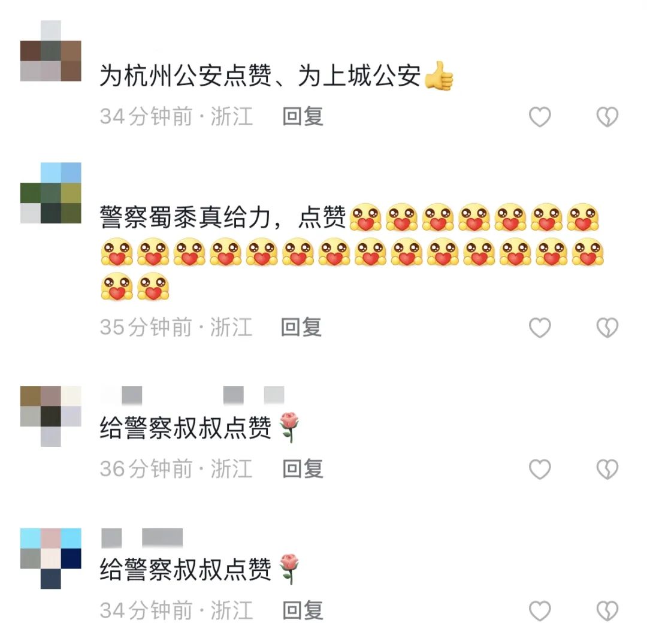The height and width of the screenshot is (644, 647).
Task: Open first commenter's pixelated avatar
Action: point(51,51)
